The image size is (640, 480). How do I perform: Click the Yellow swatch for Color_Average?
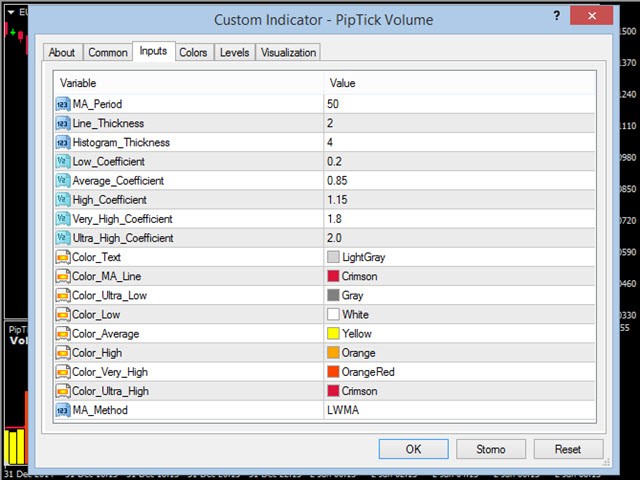[x=333, y=333]
